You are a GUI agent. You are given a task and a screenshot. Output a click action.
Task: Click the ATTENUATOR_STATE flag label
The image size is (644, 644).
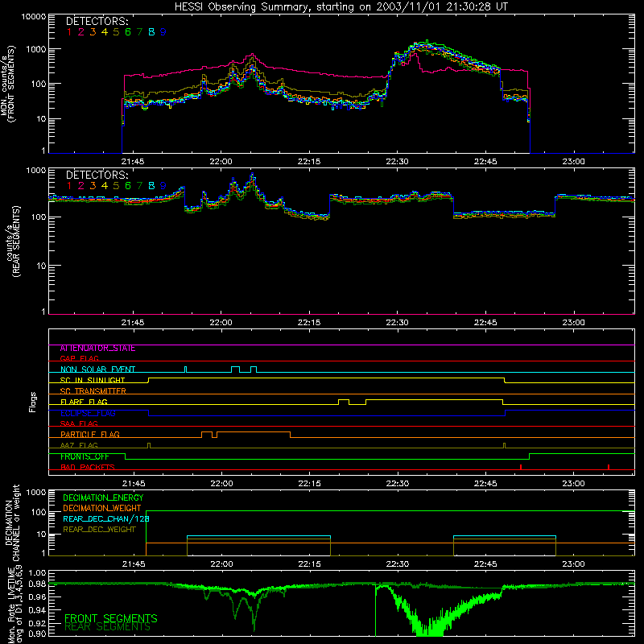tap(97, 349)
